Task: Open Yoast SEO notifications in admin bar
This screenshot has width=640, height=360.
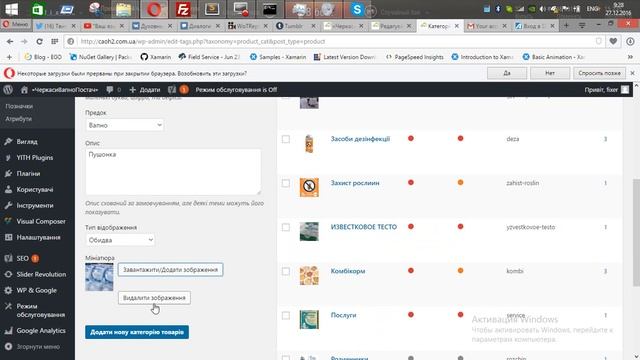Action: 178,90
